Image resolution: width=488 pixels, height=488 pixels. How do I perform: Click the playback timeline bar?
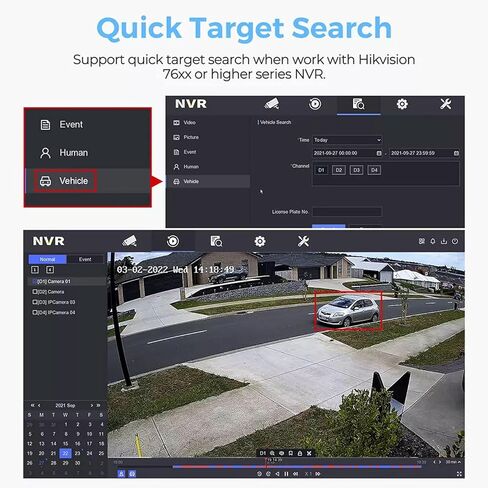297,467
